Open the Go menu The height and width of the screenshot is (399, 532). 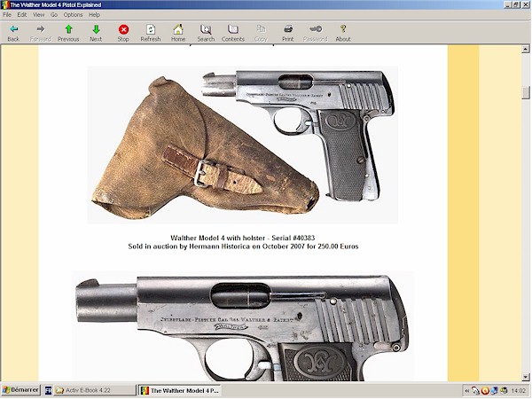tap(54, 14)
